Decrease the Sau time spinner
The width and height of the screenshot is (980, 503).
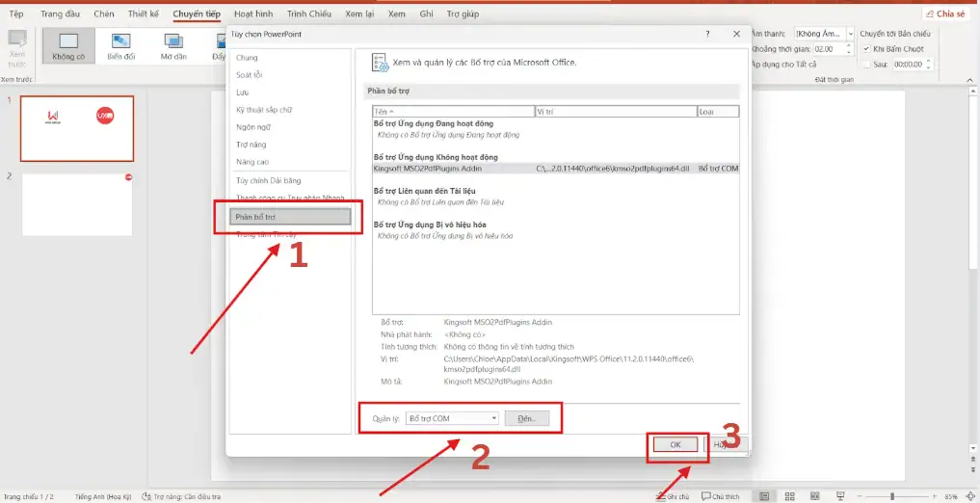click(x=929, y=67)
